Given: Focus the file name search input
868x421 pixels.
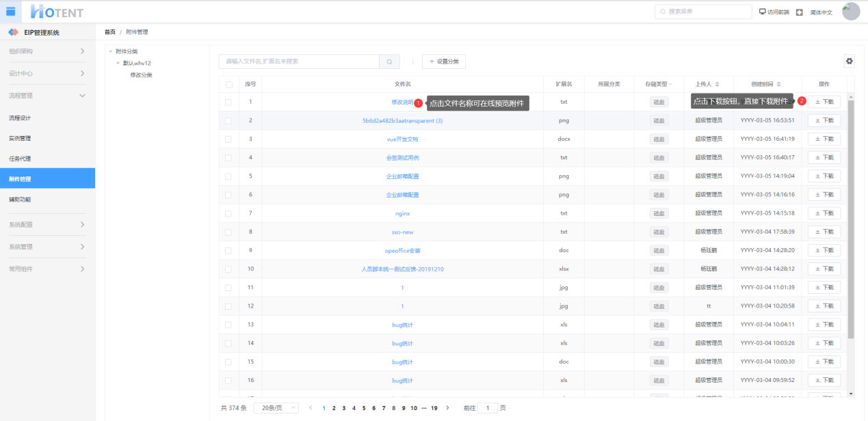Looking at the screenshot, I should click(x=299, y=62).
